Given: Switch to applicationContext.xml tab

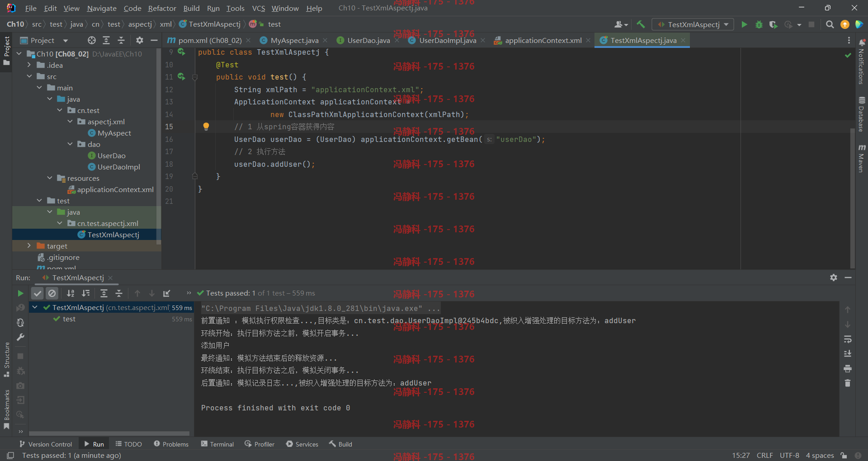Looking at the screenshot, I should [543, 40].
